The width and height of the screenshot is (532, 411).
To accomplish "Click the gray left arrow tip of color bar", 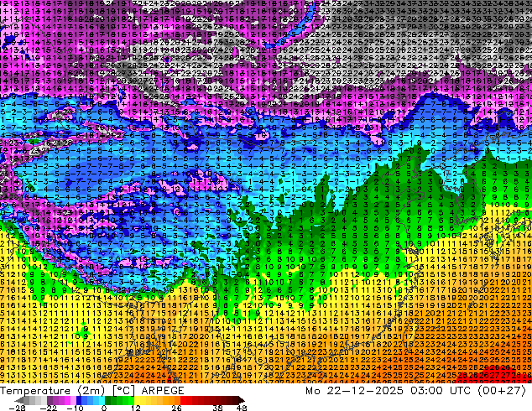I will (18, 400).
